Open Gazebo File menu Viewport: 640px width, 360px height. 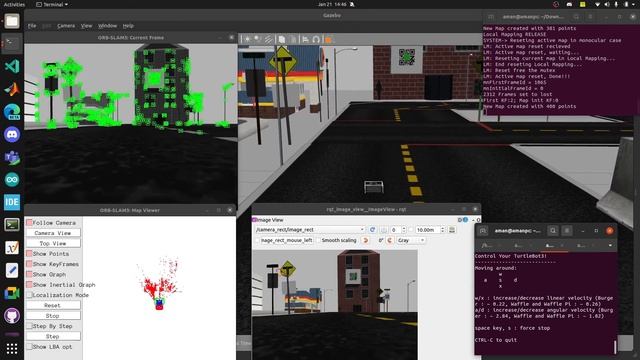(32, 26)
